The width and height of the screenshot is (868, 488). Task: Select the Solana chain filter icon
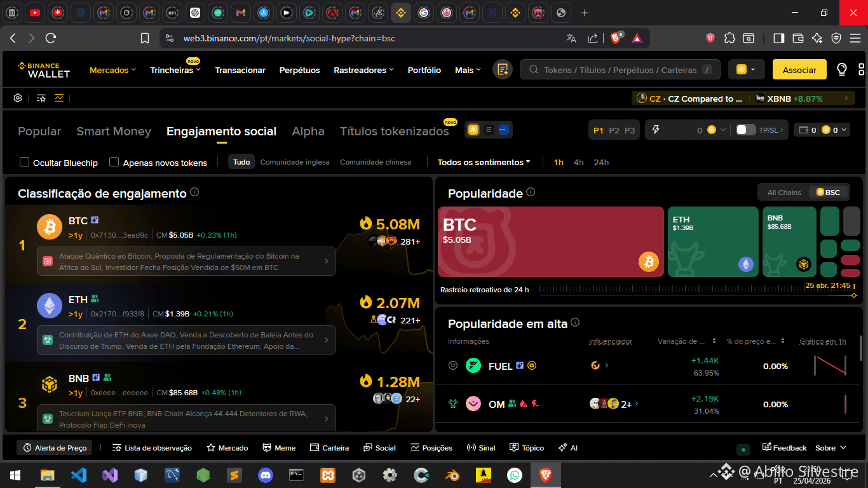coord(489,130)
